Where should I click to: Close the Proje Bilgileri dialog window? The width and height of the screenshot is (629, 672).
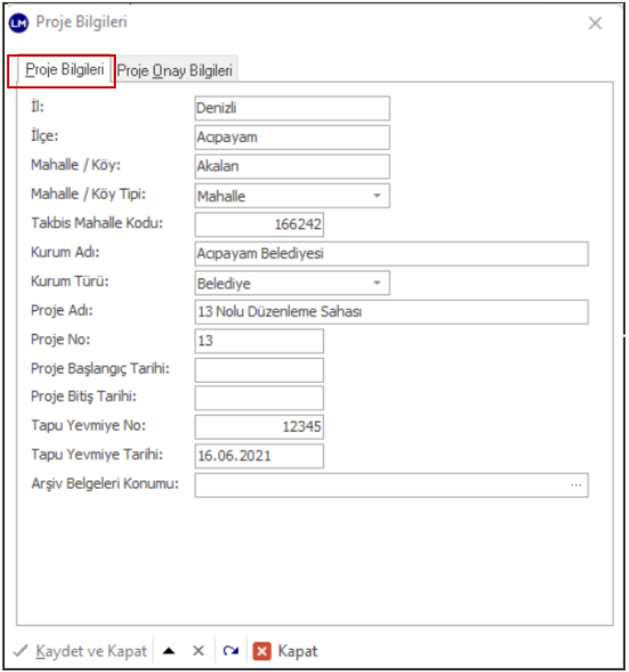(x=596, y=23)
